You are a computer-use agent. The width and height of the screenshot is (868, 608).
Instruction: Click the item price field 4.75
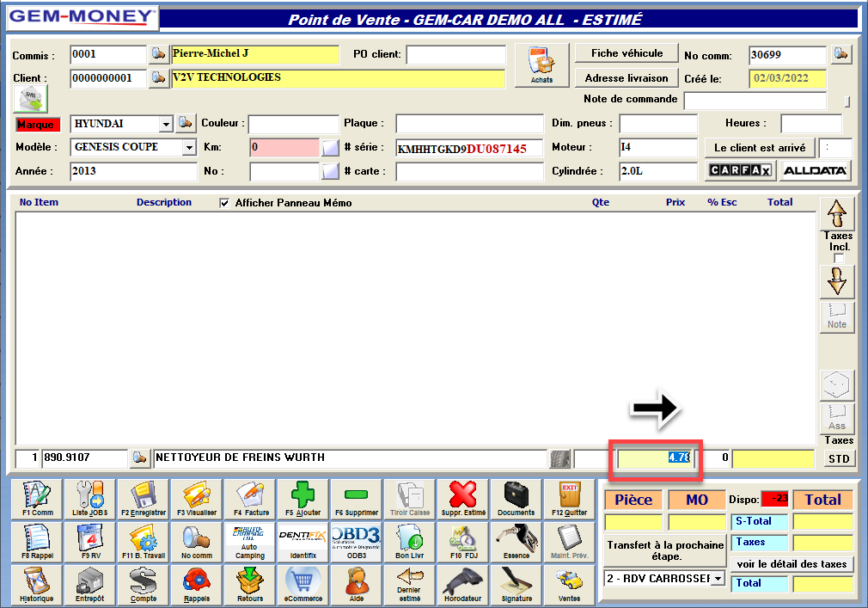point(656,458)
